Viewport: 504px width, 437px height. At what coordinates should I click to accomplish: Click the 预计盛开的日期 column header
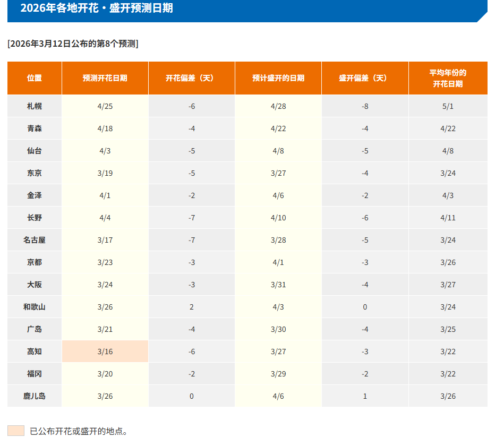pyautogui.click(x=278, y=78)
